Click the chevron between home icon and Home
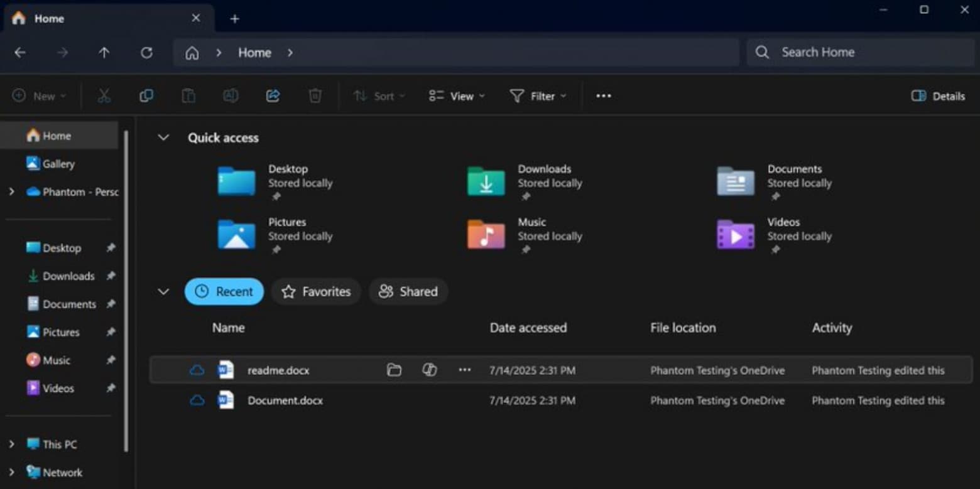 [219, 53]
